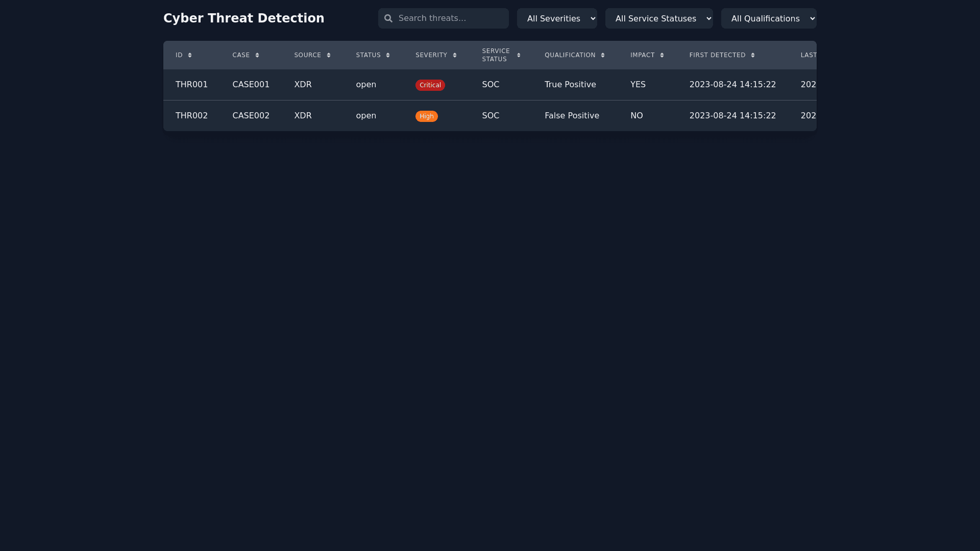
Task: Click the magnifier icon in the search box
Action: 388,18
